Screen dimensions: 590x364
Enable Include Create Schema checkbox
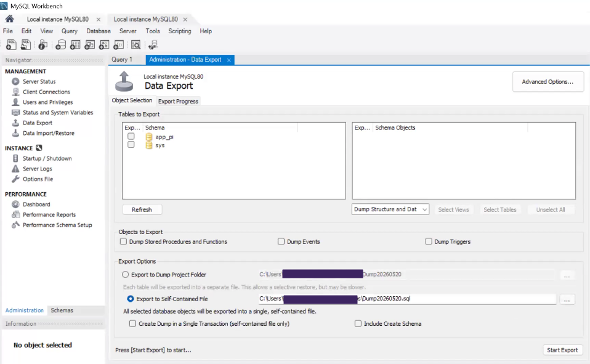point(358,323)
